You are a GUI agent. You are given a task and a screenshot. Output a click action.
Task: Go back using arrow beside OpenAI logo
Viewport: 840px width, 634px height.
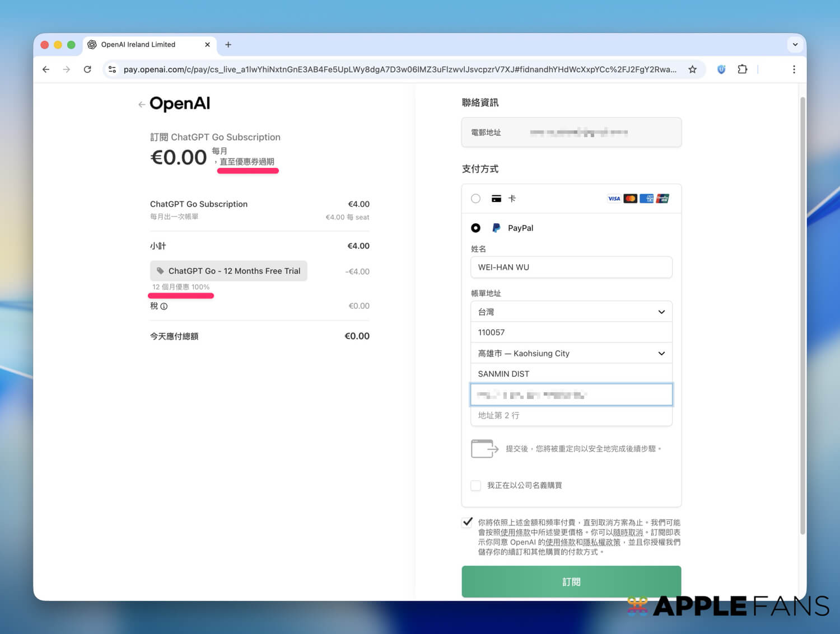pos(142,105)
